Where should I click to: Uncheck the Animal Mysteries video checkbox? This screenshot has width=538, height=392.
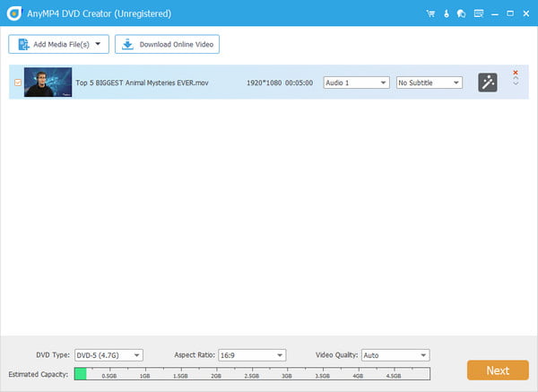[17, 83]
